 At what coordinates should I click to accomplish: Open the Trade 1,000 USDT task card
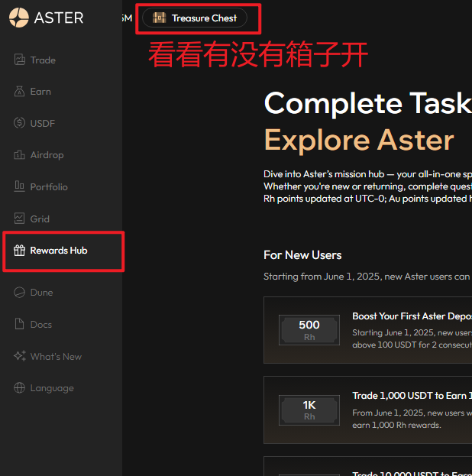click(367, 410)
